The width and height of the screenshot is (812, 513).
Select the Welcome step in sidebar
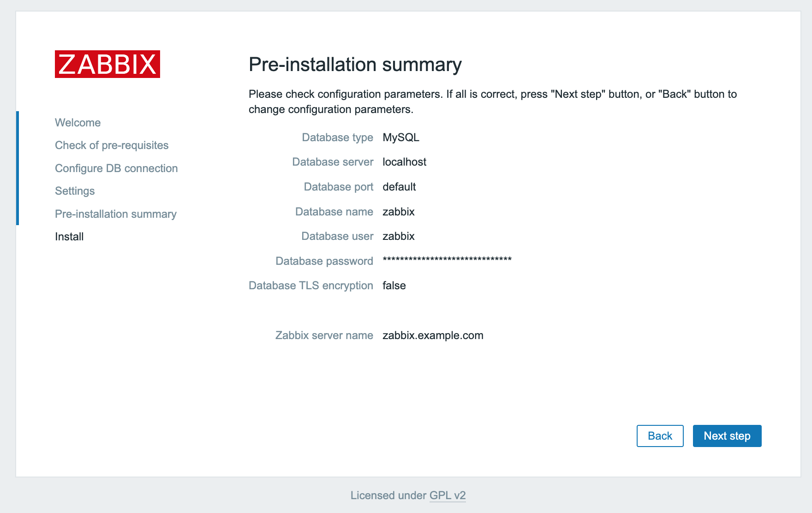[x=78, y=123]
